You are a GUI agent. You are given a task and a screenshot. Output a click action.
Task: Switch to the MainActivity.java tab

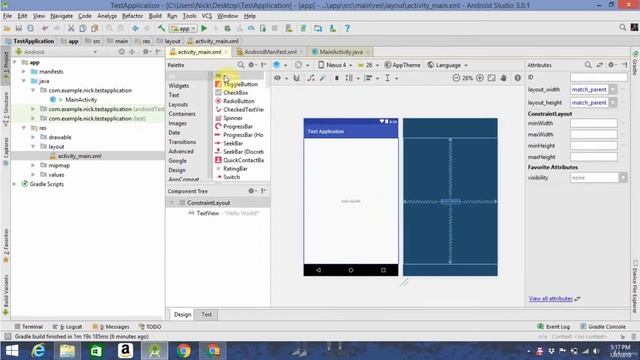point(341,52)
